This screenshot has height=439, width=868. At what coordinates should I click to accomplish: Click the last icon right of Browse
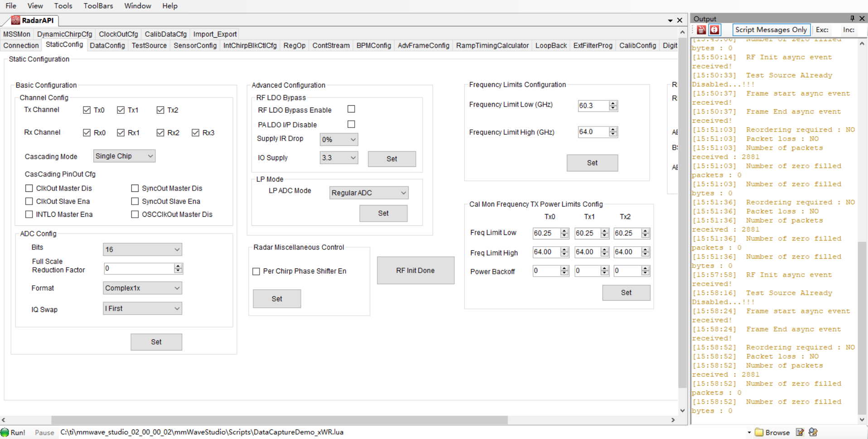click(x=813, y=432)
